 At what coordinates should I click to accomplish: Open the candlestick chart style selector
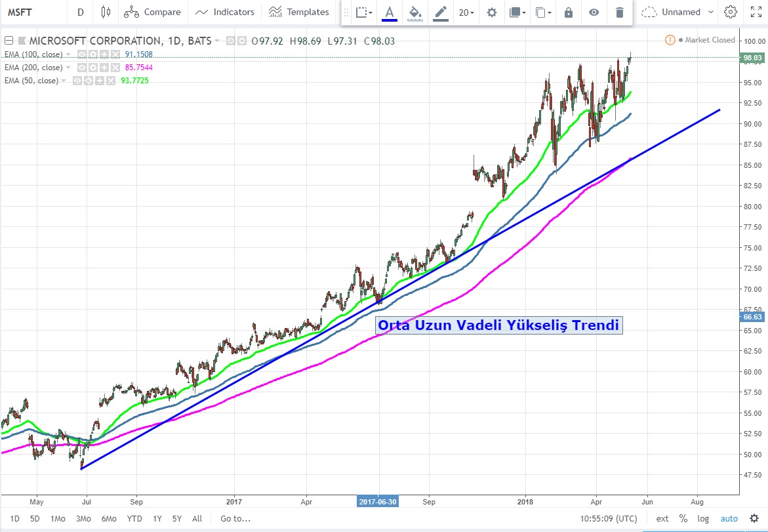(x=106, y=12)
